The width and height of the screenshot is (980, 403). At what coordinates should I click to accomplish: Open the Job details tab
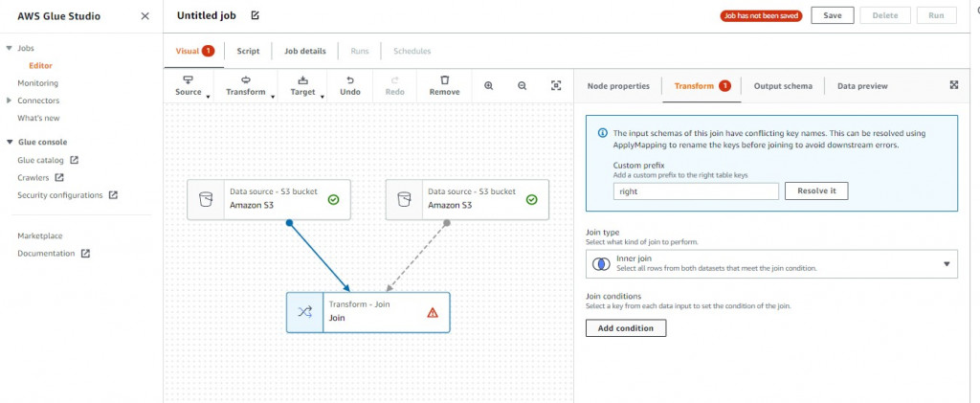tap(305, 52)
